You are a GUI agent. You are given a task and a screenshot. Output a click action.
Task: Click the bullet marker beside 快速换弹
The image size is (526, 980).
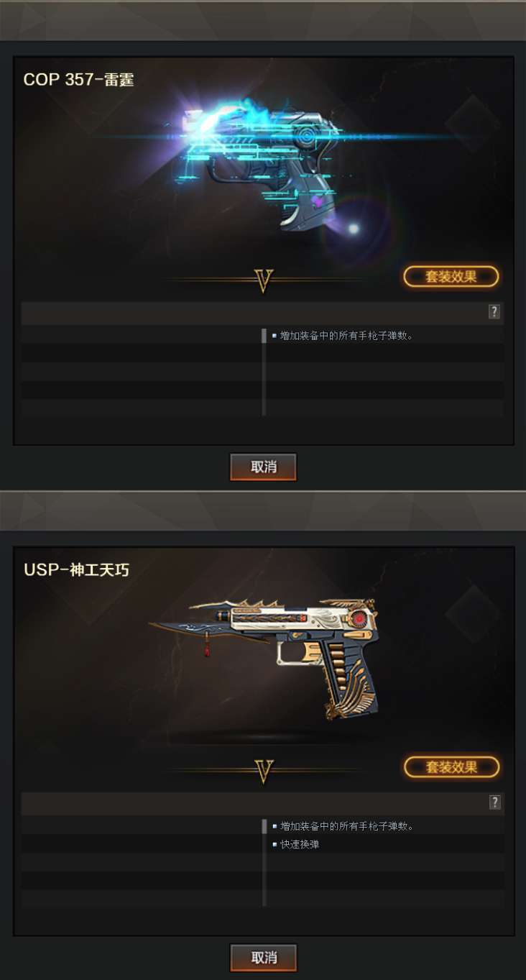click(x=274, y=845)
